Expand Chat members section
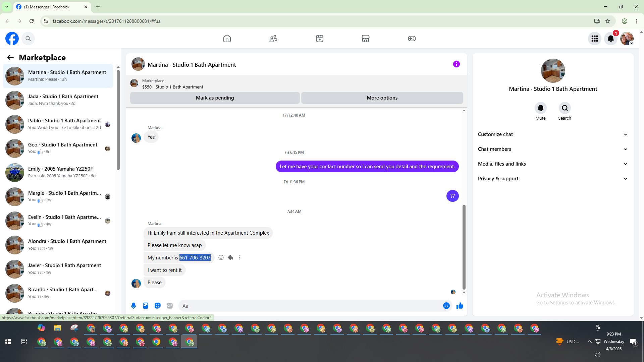Image resolution: width=644 pixels, height=362 pixels. click(552, 149)
